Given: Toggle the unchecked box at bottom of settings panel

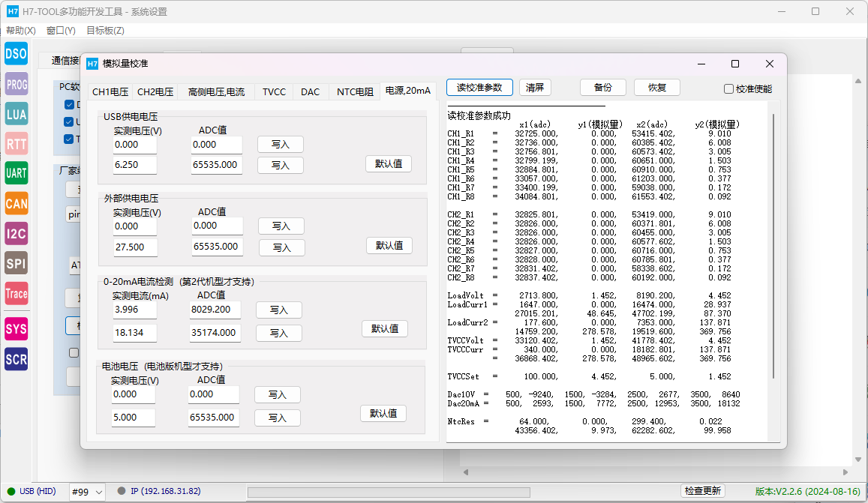Looking at the screenshot, I should 74,352.
